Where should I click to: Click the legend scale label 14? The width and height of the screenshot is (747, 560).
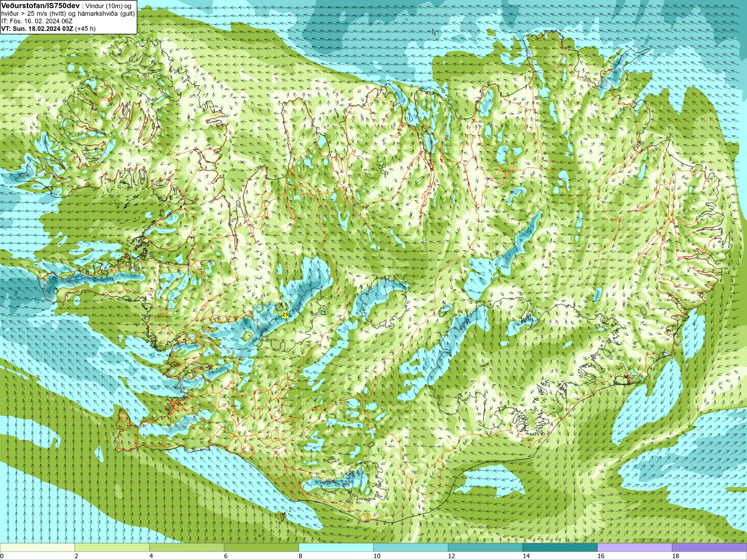click(x=526, y=556)
